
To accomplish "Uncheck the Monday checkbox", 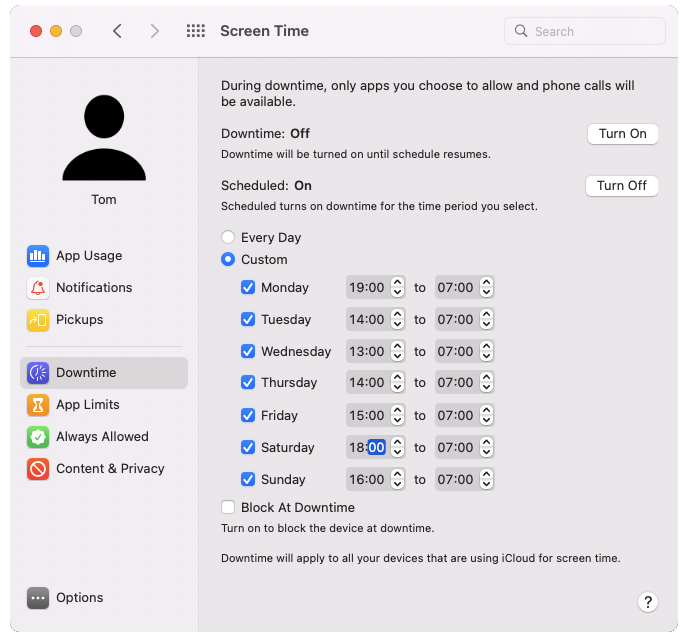I will tap(248, 287).
